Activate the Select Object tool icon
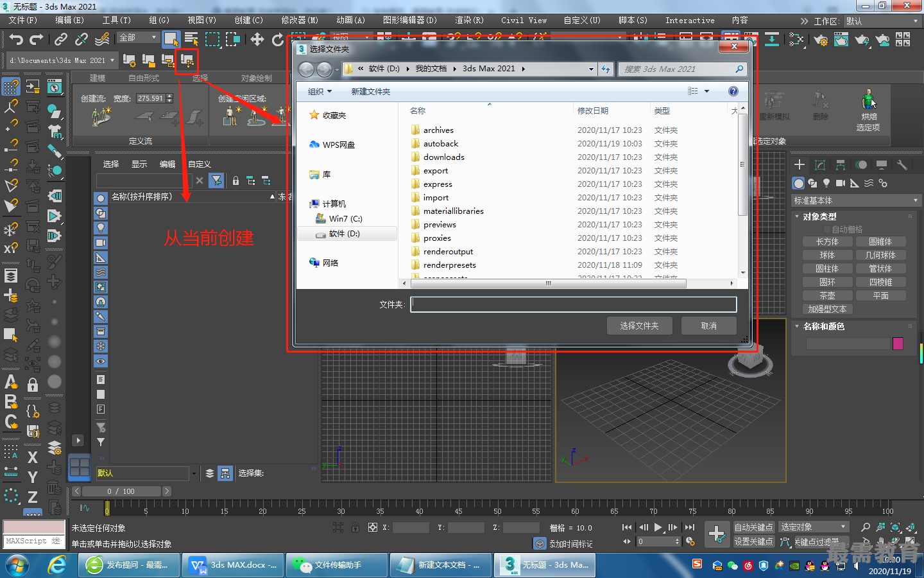924x578 pixels. coord(171,40)
